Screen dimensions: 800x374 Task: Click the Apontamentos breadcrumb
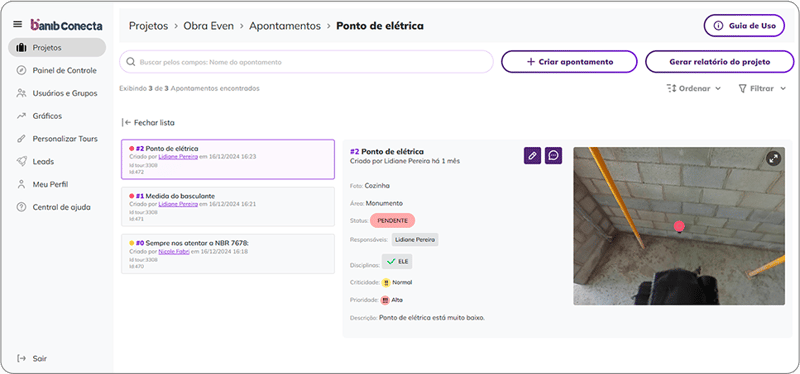point(285,26)
